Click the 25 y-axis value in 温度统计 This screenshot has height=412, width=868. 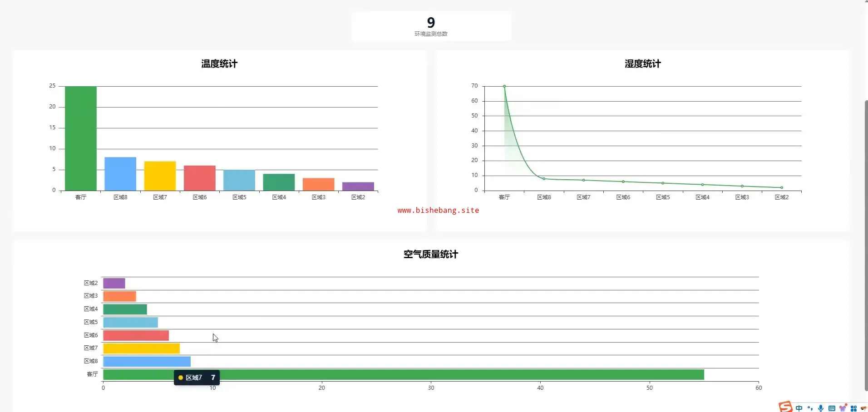[52, 86]
